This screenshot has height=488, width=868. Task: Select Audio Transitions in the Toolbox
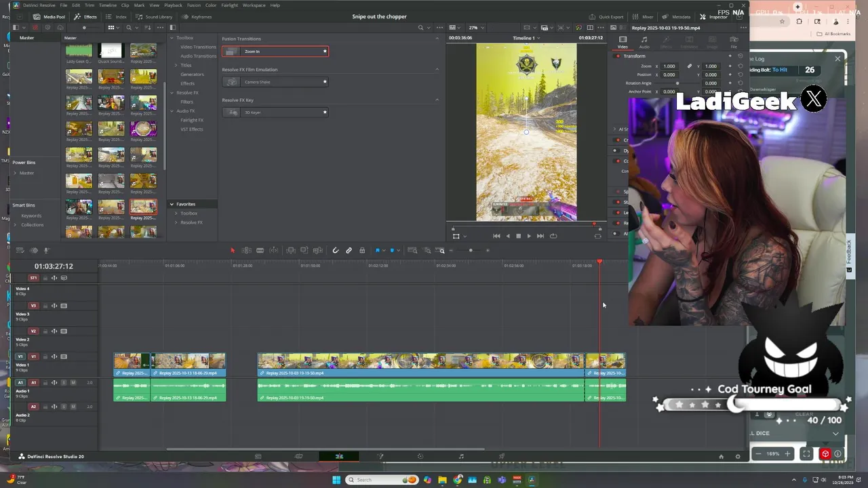(x=198, y=56)
